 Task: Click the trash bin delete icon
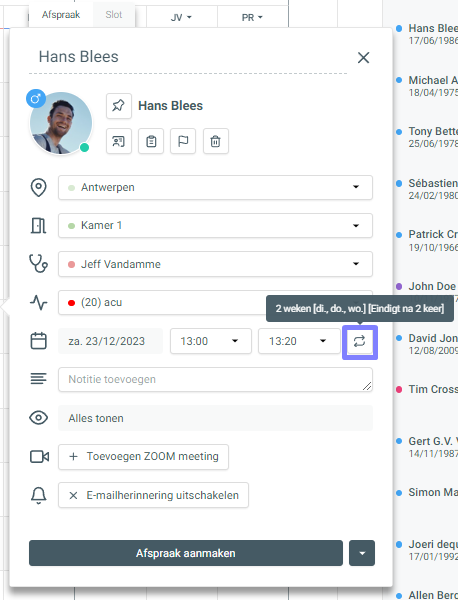(216, 141)
